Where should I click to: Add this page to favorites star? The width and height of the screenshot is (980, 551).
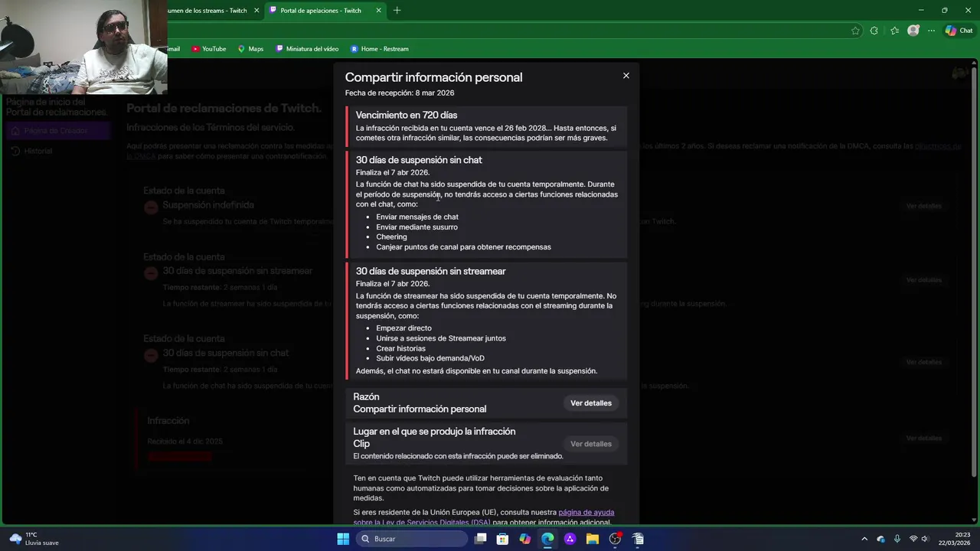855,31
